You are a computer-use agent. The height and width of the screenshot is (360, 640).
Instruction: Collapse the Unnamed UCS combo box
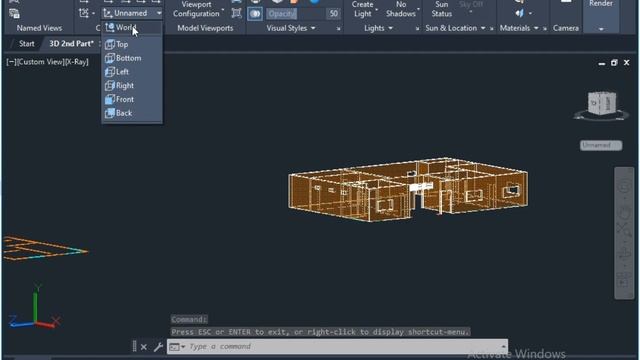[x=159, y=13]
